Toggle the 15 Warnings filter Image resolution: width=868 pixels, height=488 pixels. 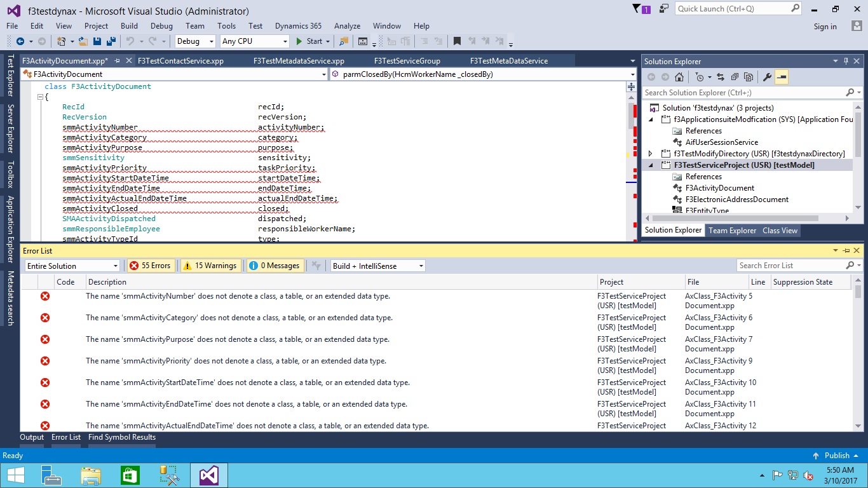[x=210, y=266]
